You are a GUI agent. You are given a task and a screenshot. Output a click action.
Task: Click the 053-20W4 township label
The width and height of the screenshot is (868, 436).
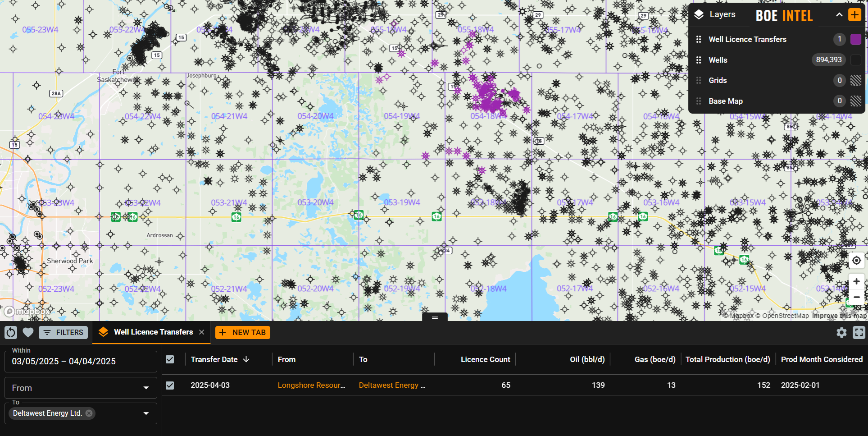click(x=315, y=202)
